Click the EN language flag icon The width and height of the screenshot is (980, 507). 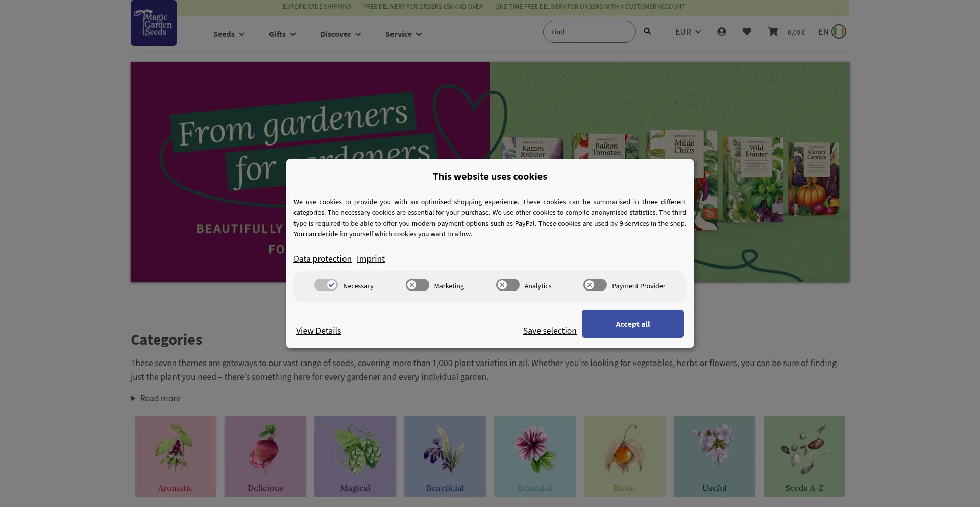839,31
